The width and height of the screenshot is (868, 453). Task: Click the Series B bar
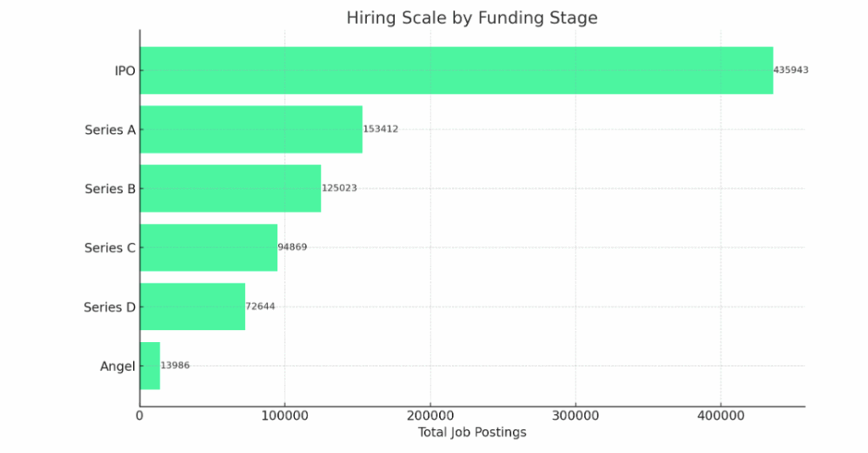231,189
